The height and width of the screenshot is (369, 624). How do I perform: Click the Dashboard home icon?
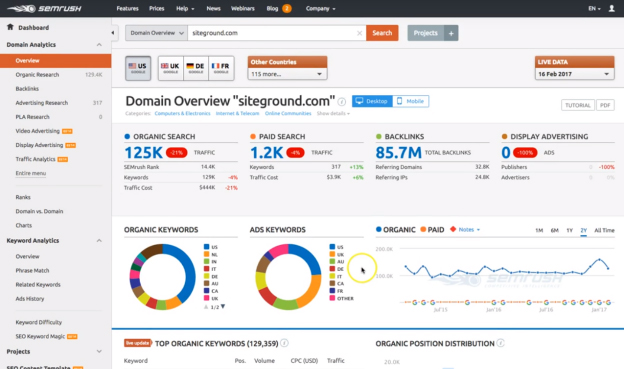(x=10, y=27)
